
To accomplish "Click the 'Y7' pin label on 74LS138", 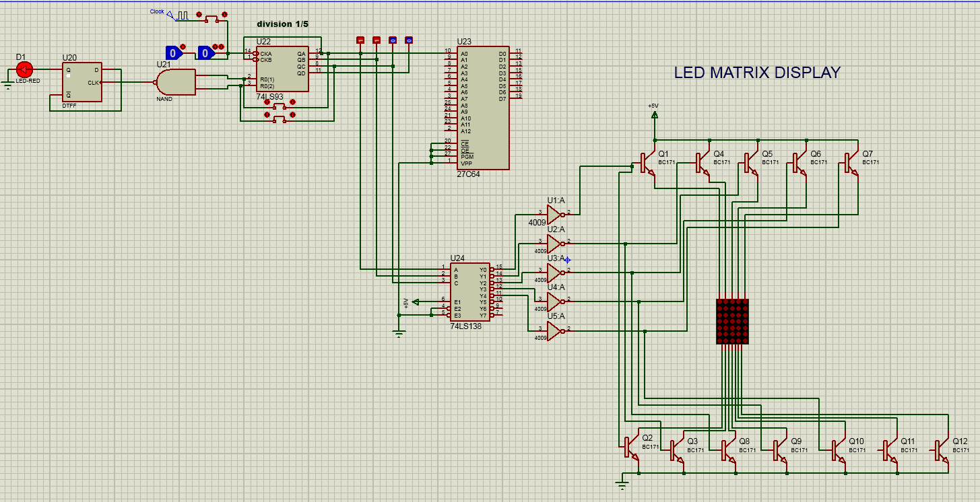I will tap(482, 315).
